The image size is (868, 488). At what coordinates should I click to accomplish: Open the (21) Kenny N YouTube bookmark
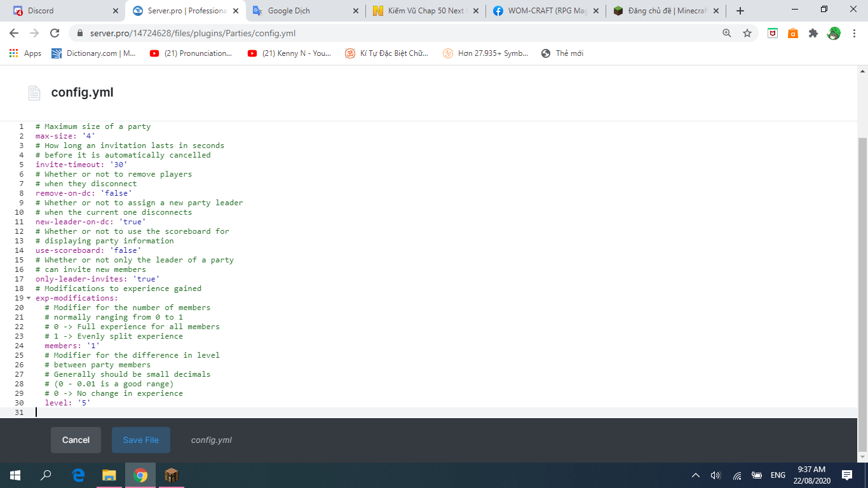290,53
